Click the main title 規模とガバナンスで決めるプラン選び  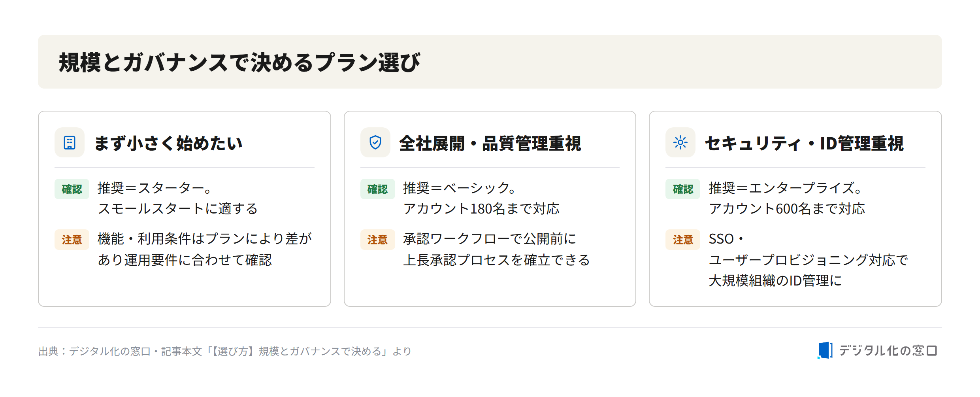[239, 62]
